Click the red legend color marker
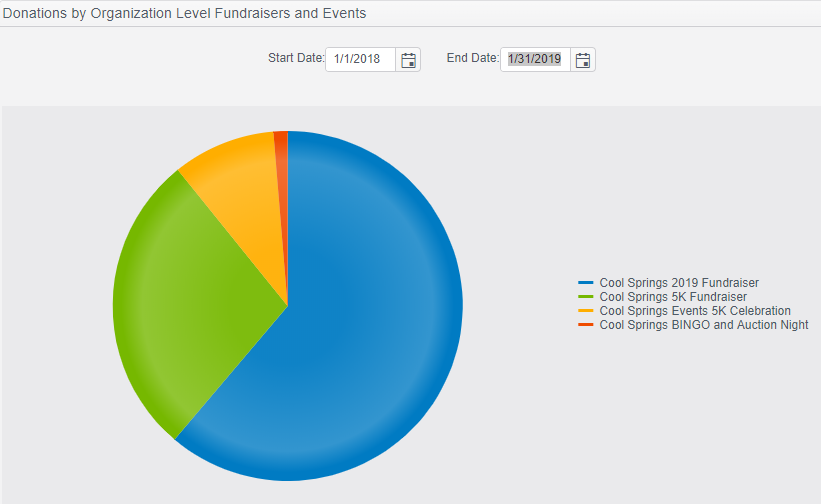Screen dimensions: 821x504 coord(586,325)
